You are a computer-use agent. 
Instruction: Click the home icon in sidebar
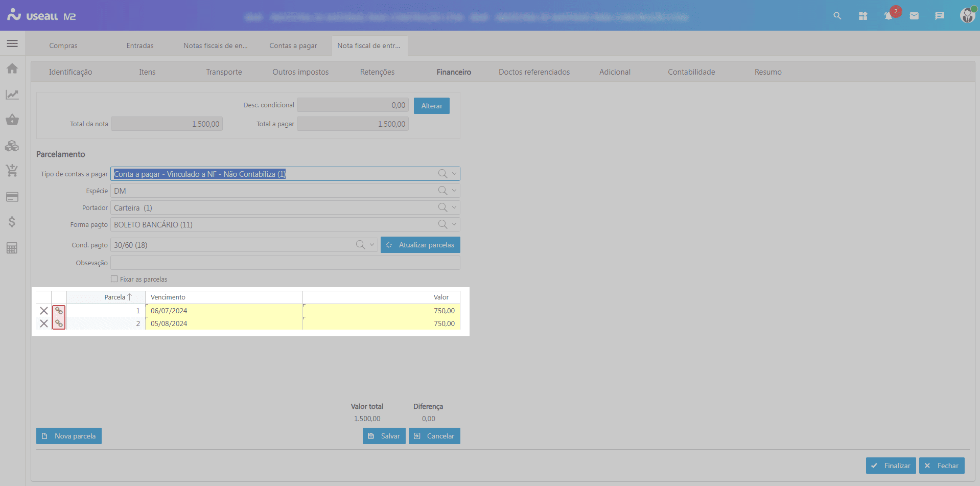pos(12,69)
